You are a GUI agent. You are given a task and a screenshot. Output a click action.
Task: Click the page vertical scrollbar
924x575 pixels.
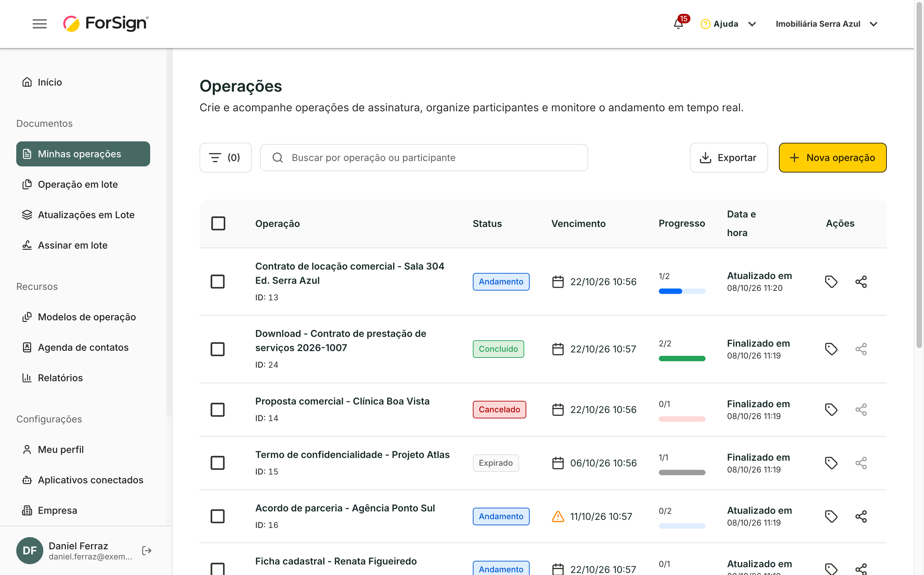(x=919, y=175)
